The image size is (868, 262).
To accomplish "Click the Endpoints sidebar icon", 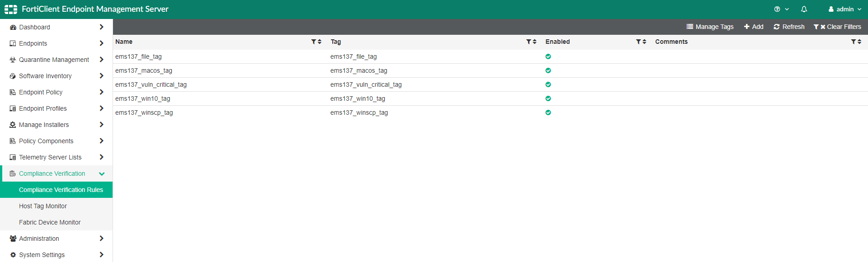I will pyautogui.click(x=13, y=43).
